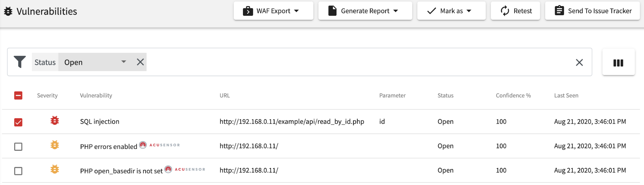Click the AcuSensor logo beside PHP open_basedir

(x=185, y=170)
